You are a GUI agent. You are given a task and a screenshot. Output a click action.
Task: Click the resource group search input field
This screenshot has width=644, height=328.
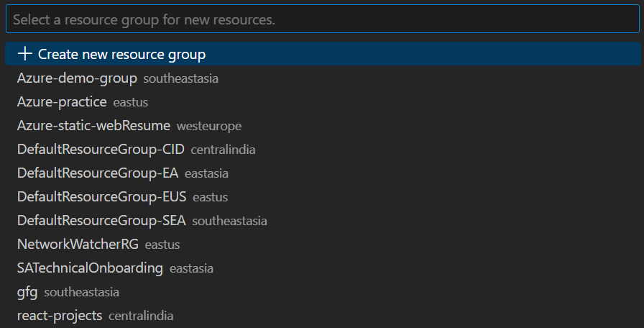point(321,20)
